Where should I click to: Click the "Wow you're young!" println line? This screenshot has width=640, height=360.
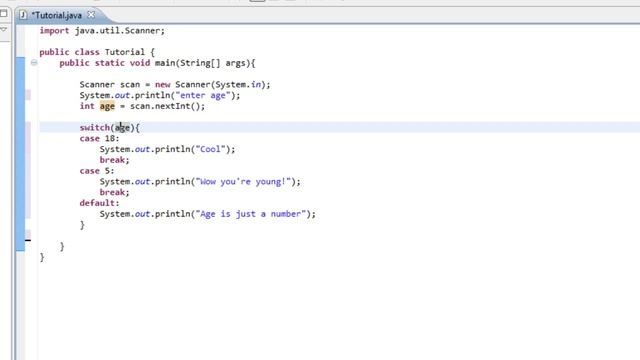point(200,182)
